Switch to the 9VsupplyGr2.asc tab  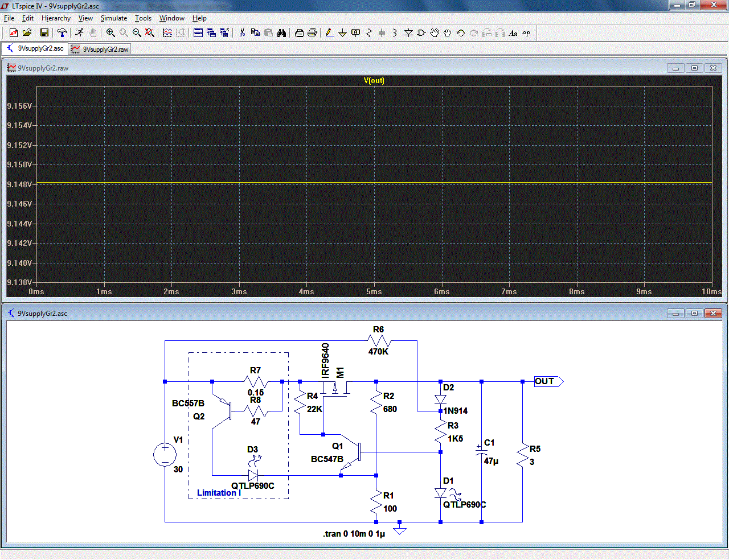[x=35, y=49]
